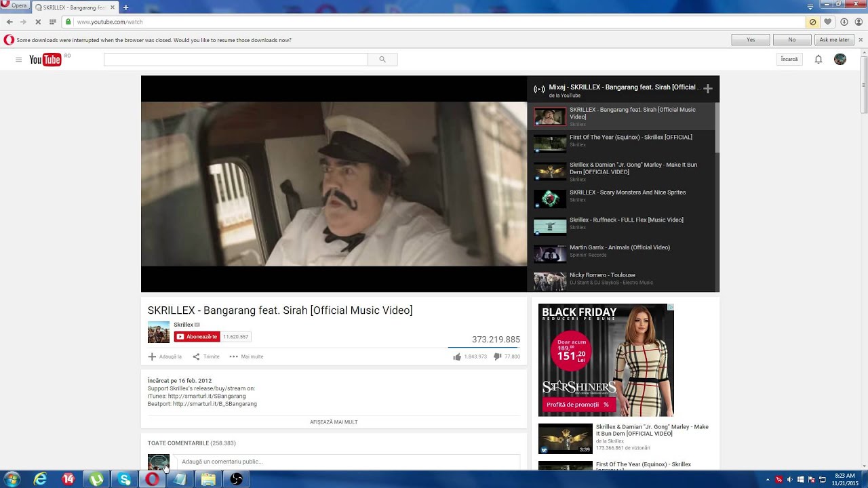Click Yes to resume interrupted downloads
This screenshot has width=868, height=488.
pyautogui.click(x=751, y=40)
